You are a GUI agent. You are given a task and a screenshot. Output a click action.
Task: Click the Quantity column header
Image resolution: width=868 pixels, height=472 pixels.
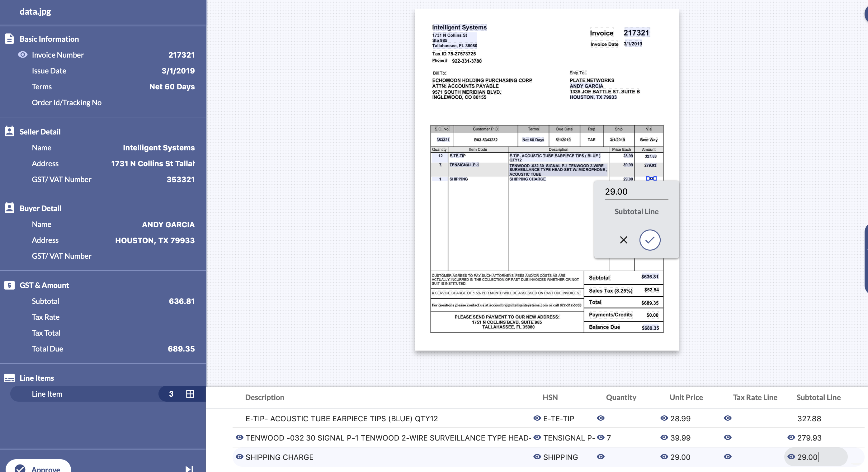(621, 397)
